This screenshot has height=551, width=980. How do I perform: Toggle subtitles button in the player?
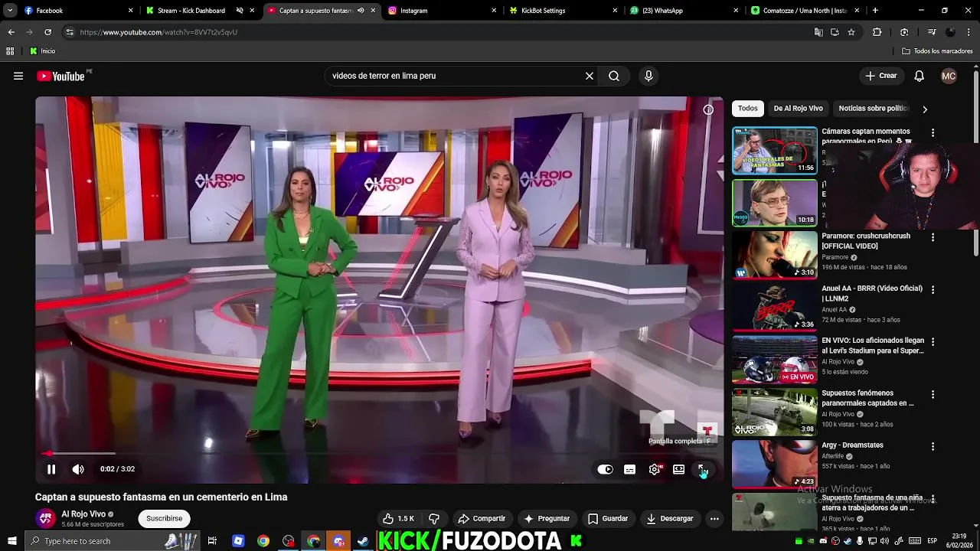point(629,469)
